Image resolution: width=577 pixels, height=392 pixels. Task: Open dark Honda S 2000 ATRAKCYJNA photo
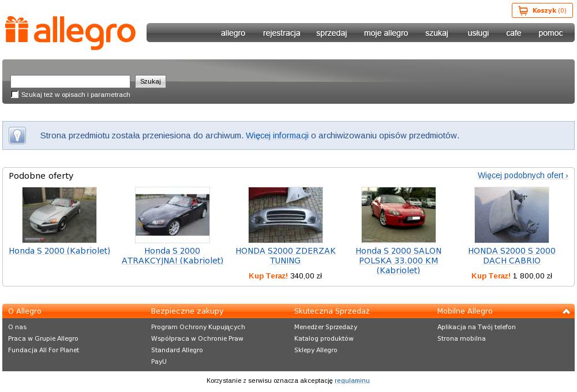click(x=172, y=215)
